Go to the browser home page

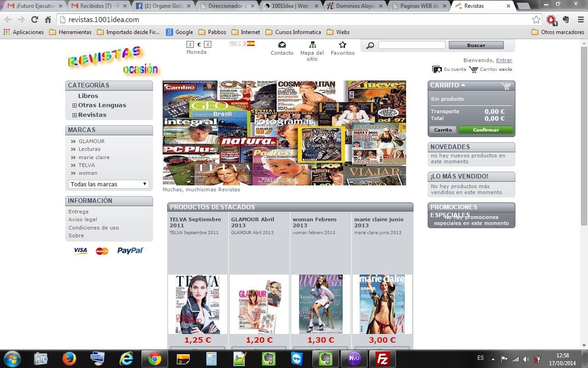click(48, 20)
